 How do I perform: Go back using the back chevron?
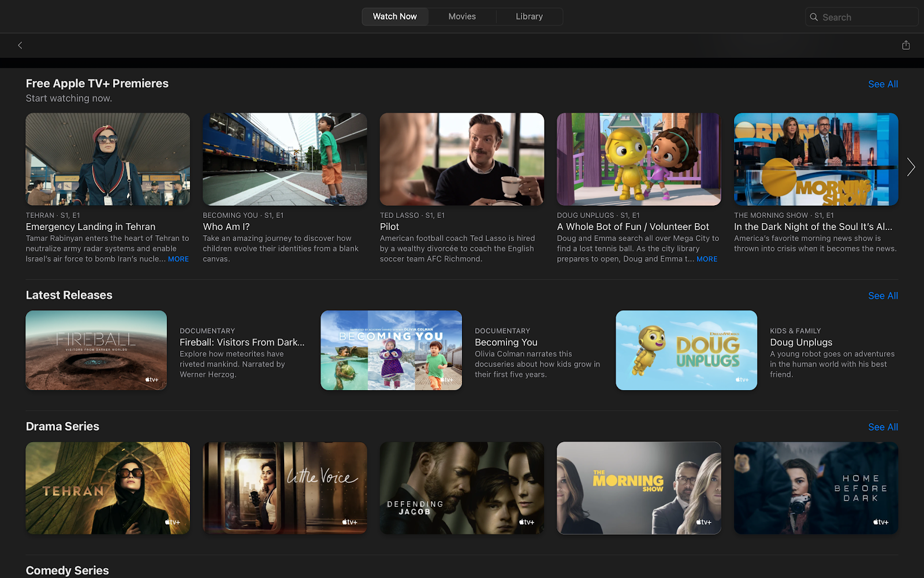20,45
